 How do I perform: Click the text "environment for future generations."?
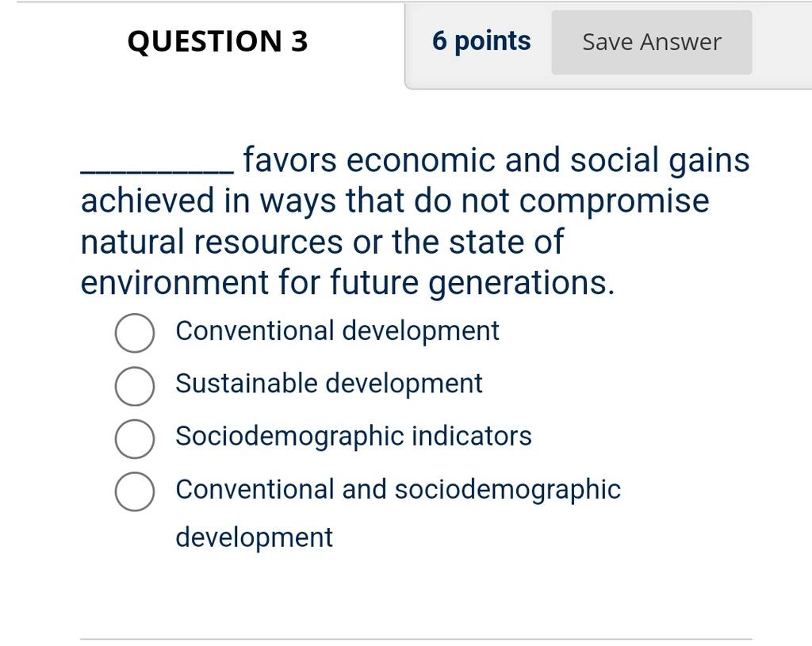coord(348,283)
